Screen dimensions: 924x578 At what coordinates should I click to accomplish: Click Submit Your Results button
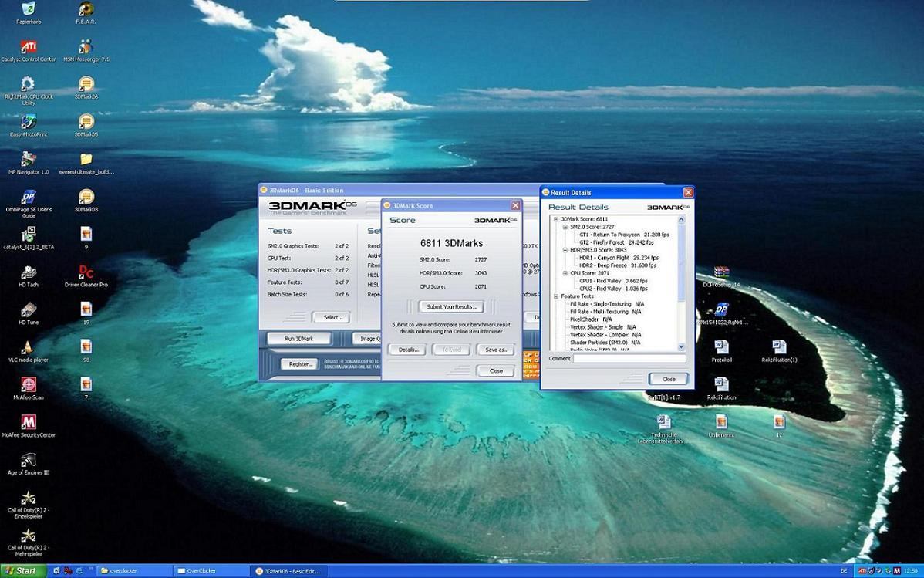coord(450,306)
